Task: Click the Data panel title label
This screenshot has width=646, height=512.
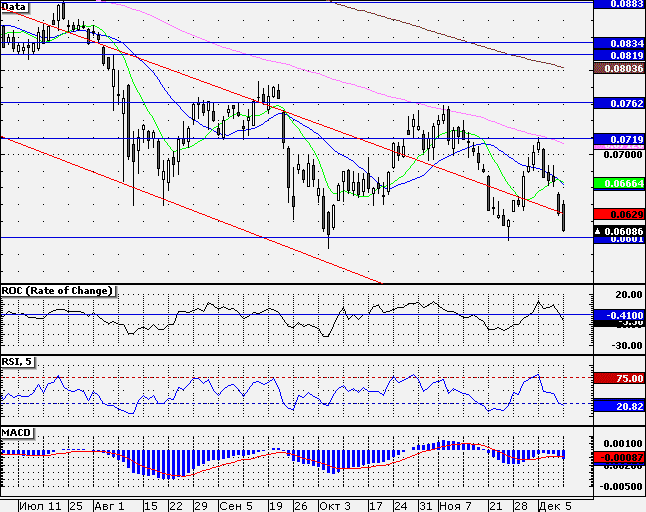Action: click(x=14, y=7)
